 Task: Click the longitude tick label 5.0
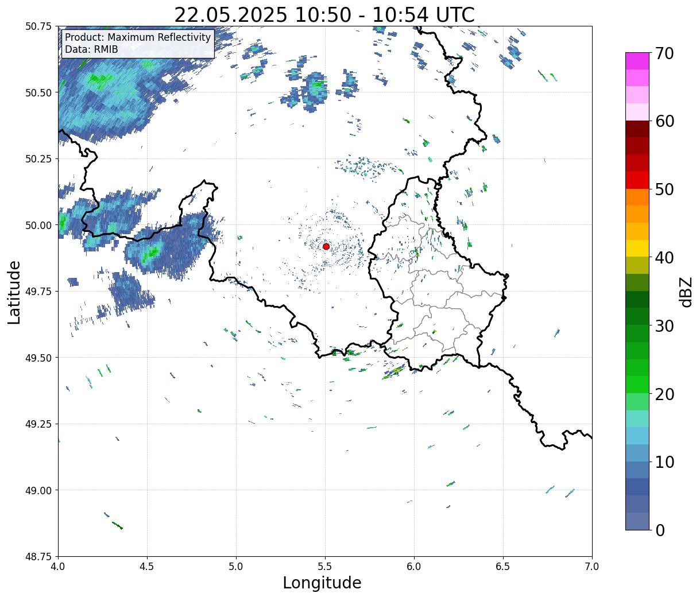click(x=236, y=566)
